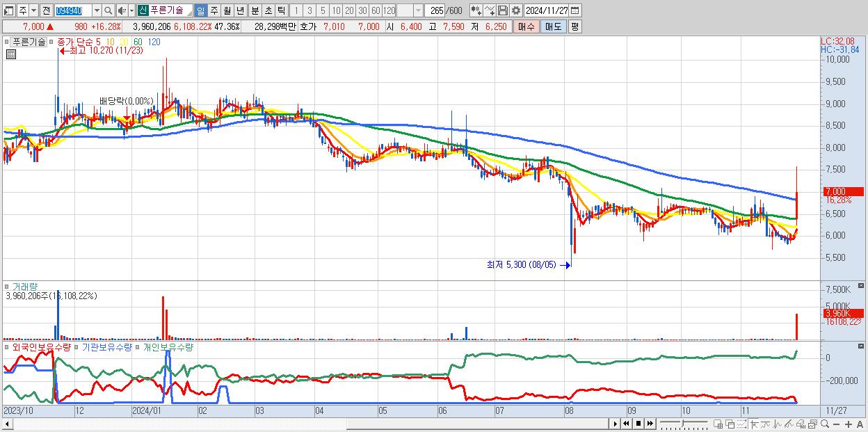Image resolution: width=868 pixels, height=432 pixels.
Task: Click the save chart floppy icon
Action: point(503,10)
